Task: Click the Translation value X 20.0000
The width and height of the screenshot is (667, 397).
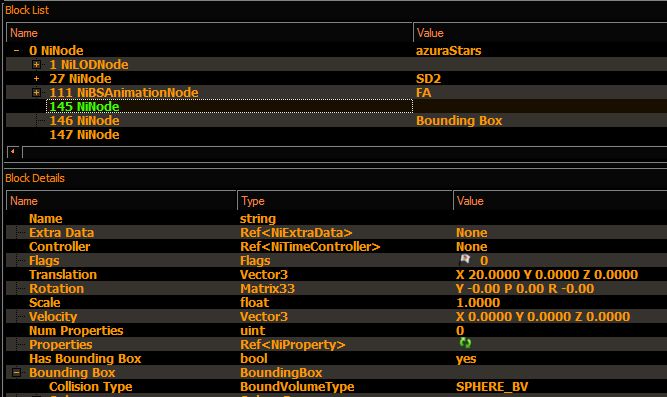Action: point(547,274)
